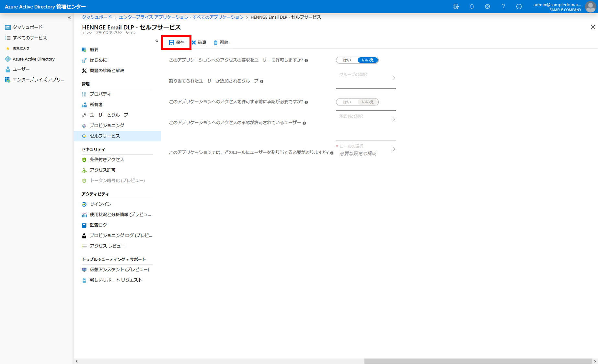Click the Discard (破棄) button
The image size is (598, 364).
(199, 42)
